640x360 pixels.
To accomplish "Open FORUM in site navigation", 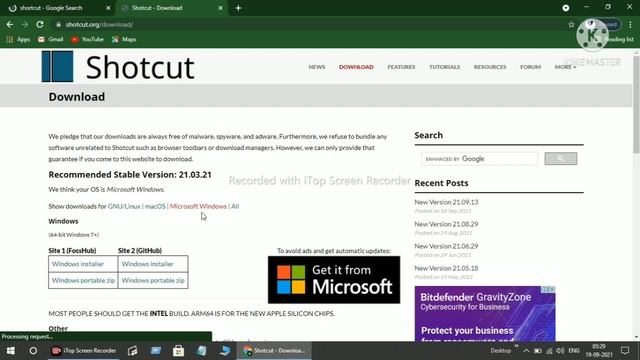I will (530, 67).
